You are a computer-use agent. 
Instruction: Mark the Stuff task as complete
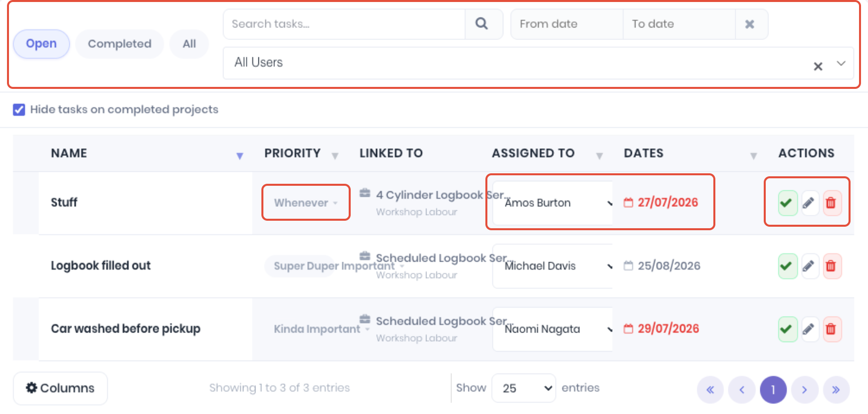point(788,203)
